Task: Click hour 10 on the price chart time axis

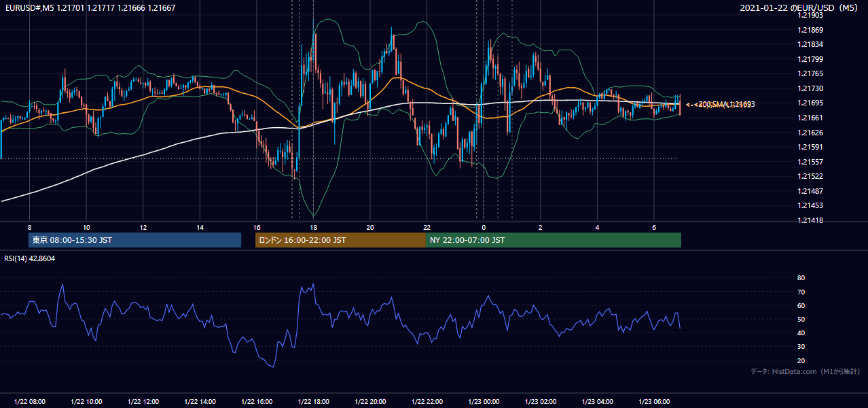Action: (86, 227)
